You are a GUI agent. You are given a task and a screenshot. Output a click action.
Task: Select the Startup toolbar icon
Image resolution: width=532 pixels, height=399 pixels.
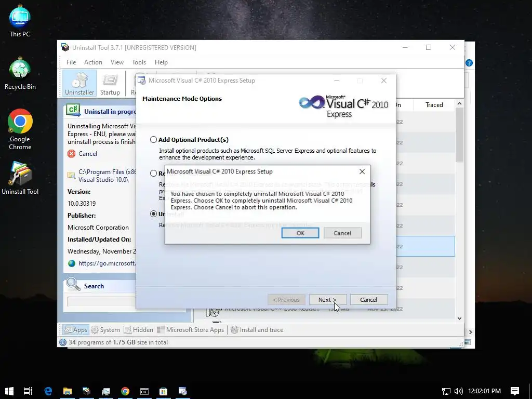coord(110,84)
